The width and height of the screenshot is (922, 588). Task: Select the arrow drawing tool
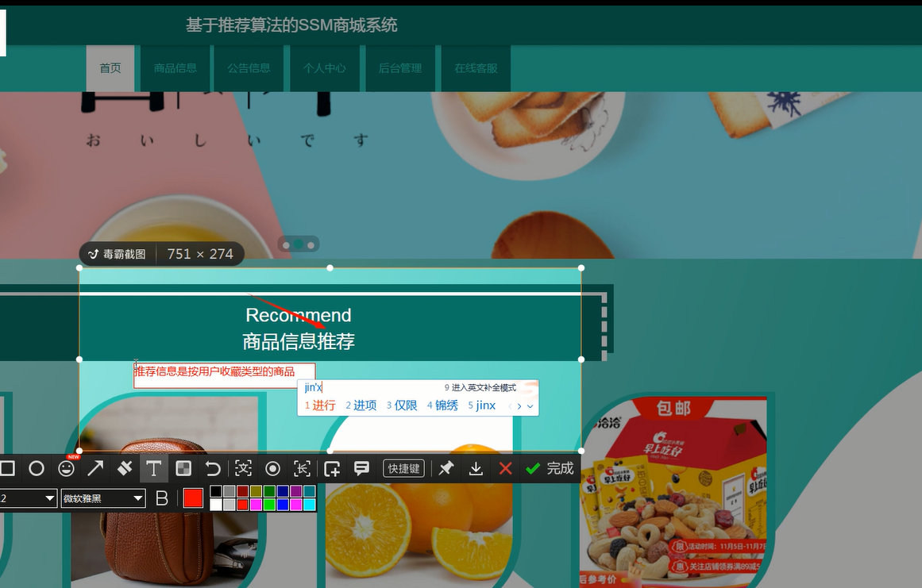95,468
